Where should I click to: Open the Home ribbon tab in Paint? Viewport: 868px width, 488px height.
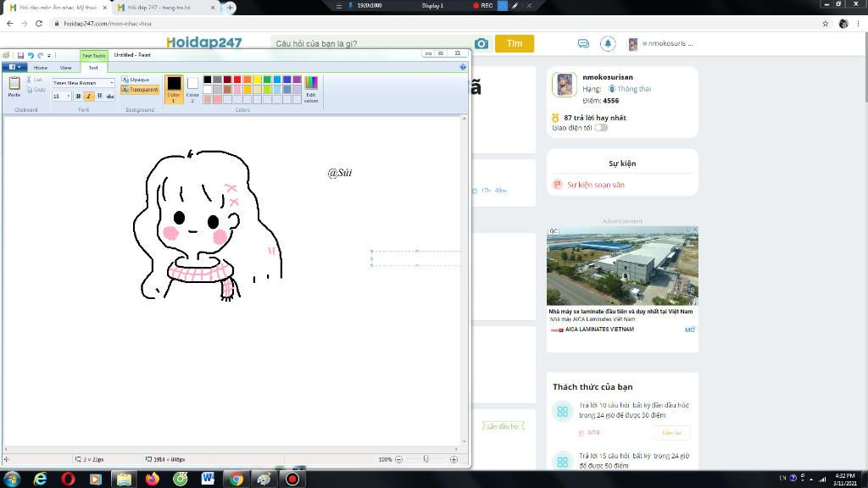point(41,68)
